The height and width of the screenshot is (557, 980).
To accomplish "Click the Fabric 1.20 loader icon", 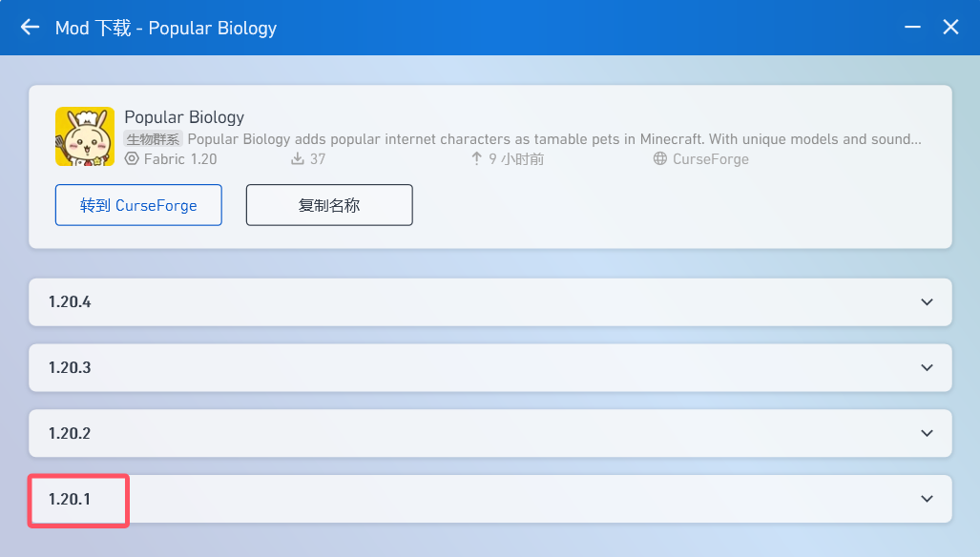I will click(132, 158).
